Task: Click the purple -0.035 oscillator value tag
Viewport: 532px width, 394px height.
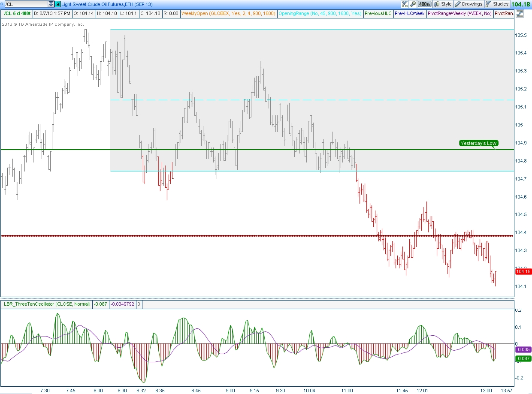Action: [x=523, y=349]
